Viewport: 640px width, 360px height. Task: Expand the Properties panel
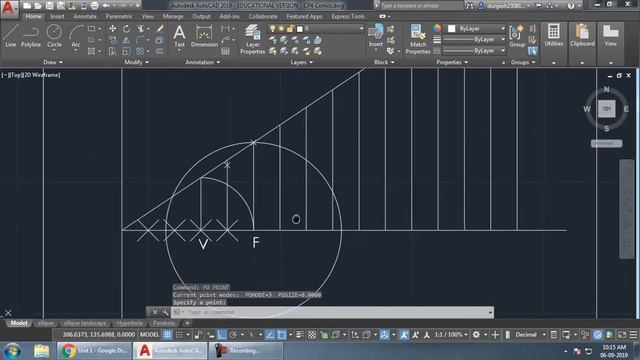pos(452,62)
